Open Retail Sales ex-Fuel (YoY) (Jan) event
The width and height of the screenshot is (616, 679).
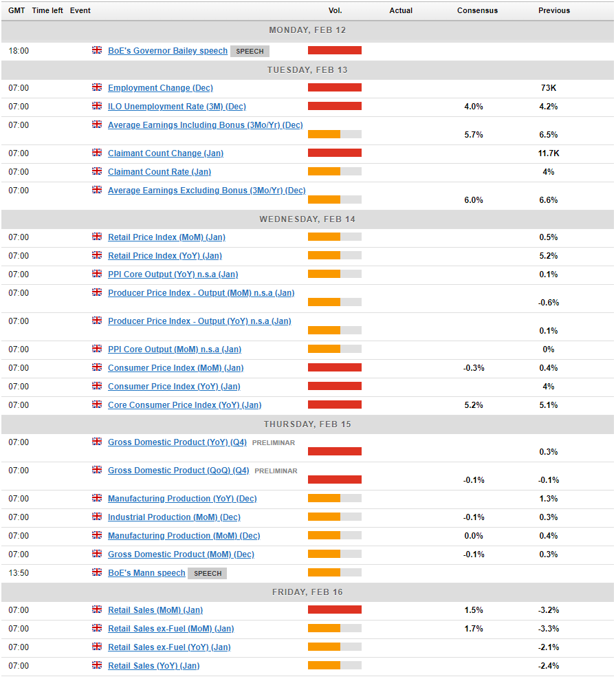[x=169, y=647]
